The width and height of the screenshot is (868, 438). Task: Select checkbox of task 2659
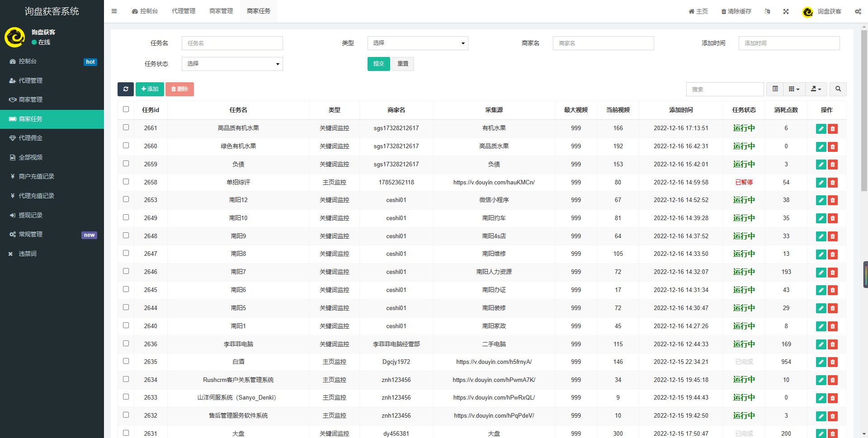coord(126,164)
